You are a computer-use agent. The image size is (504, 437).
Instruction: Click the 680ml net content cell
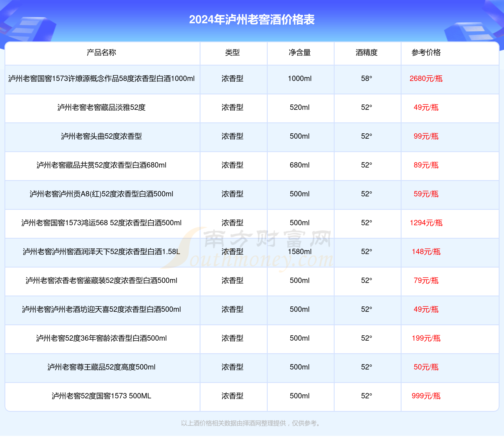pos(300,165)
